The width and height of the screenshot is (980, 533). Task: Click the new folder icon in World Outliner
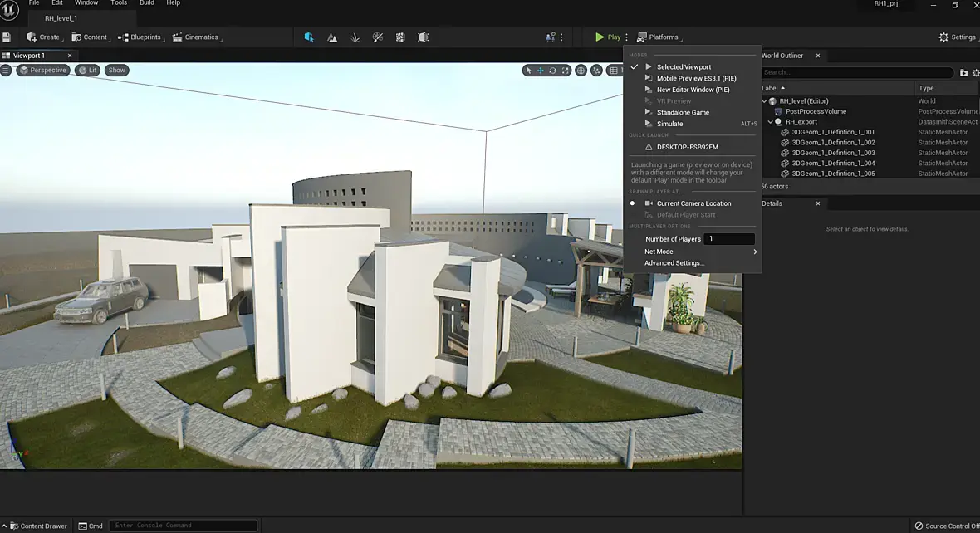click(x=963, y=72)
